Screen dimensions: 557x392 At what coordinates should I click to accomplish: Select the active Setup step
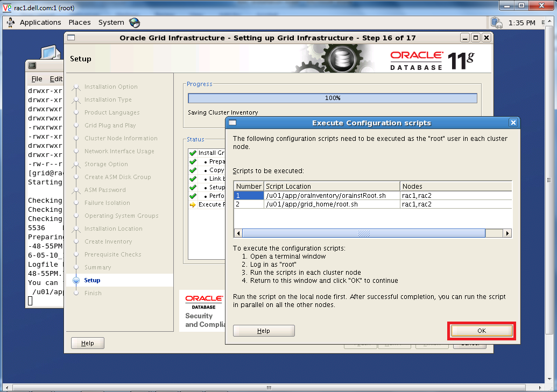coord(92,280)
